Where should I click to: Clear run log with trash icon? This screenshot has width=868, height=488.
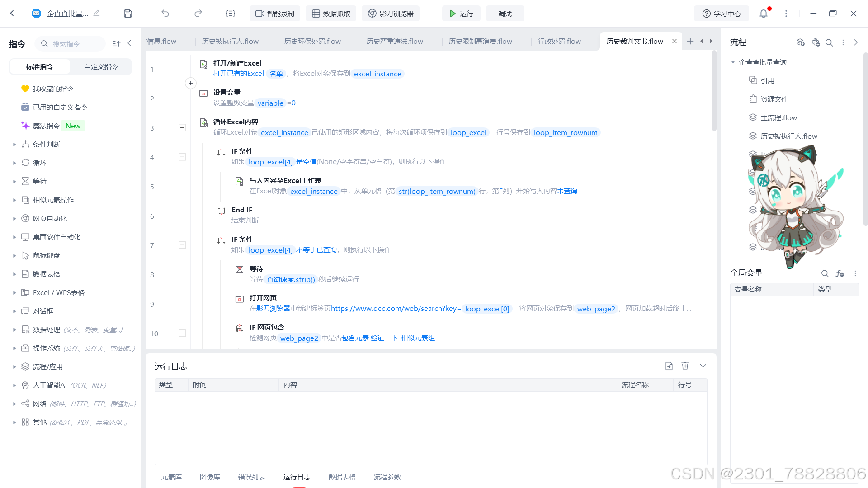685,366
